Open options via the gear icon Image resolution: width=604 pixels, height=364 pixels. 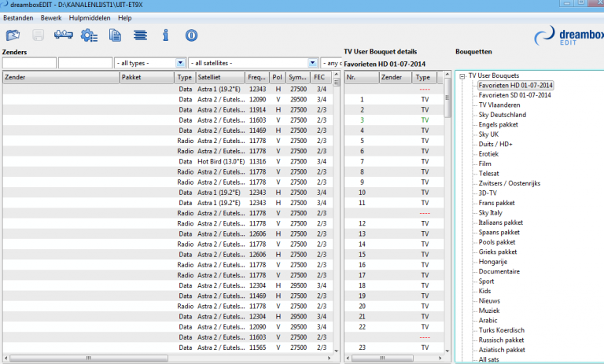(x=89, y=35)
